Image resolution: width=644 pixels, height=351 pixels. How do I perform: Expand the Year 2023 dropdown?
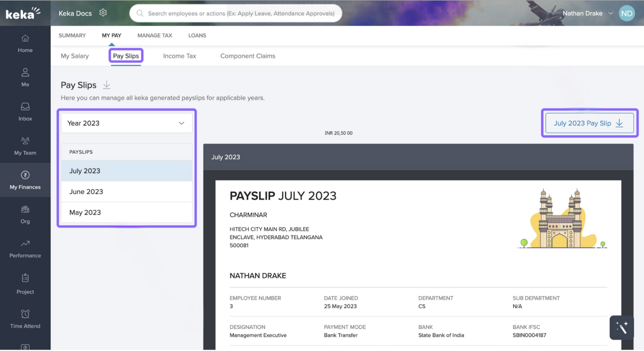point(127,123)
